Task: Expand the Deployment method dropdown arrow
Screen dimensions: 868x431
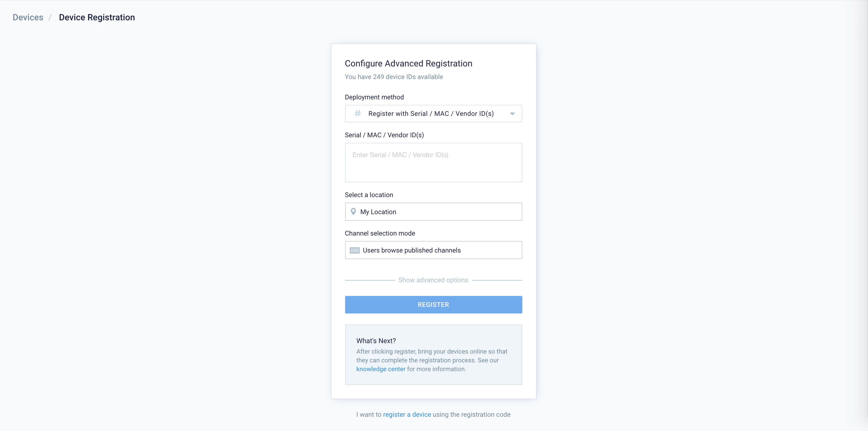Action: (512, 114)
